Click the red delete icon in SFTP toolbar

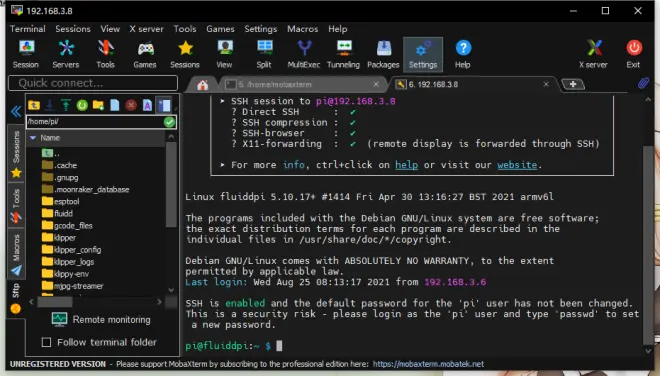pyautogui.click(x=131, y=105)
